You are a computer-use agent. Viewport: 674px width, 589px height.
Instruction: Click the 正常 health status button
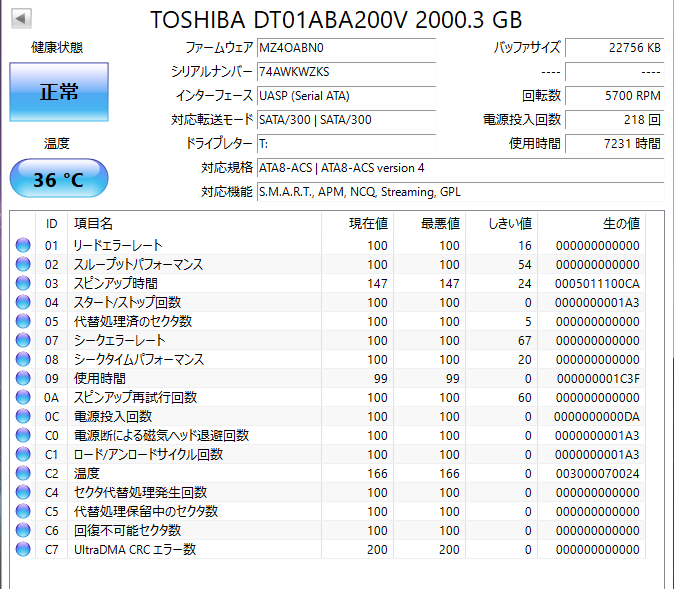coord(59,92)
